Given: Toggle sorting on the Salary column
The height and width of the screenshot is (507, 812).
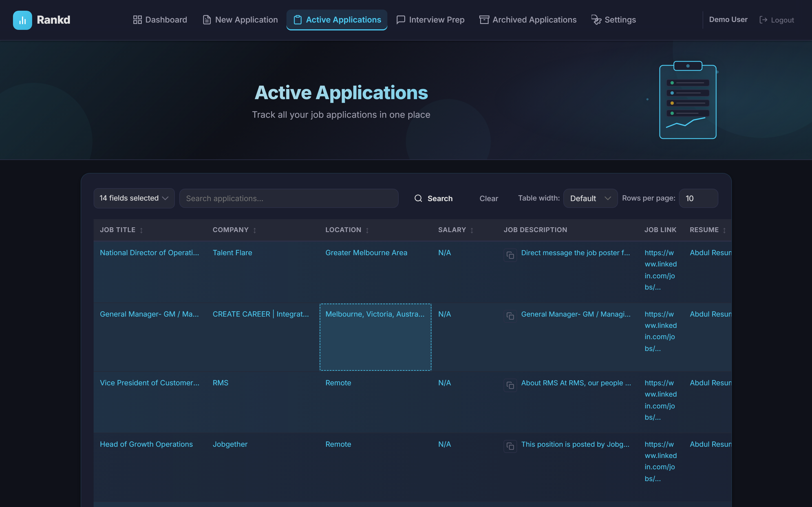Looking at the screenshot, I should (x=471, y=230).
